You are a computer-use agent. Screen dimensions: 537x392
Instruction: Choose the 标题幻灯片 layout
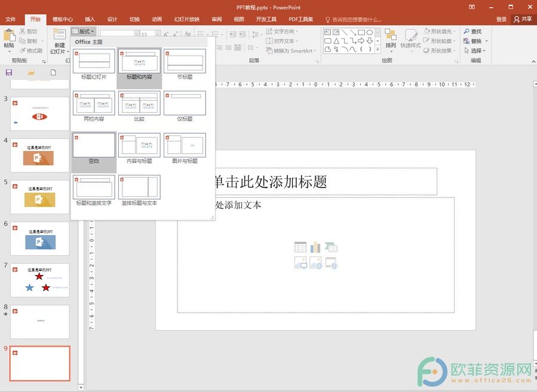[x=94, y=64]
